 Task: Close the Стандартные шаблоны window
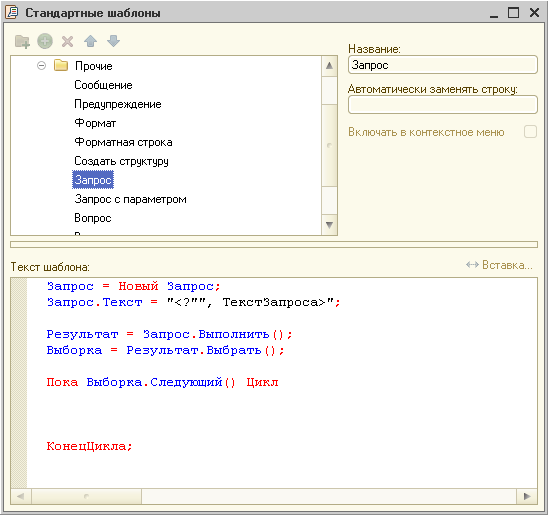534,13
